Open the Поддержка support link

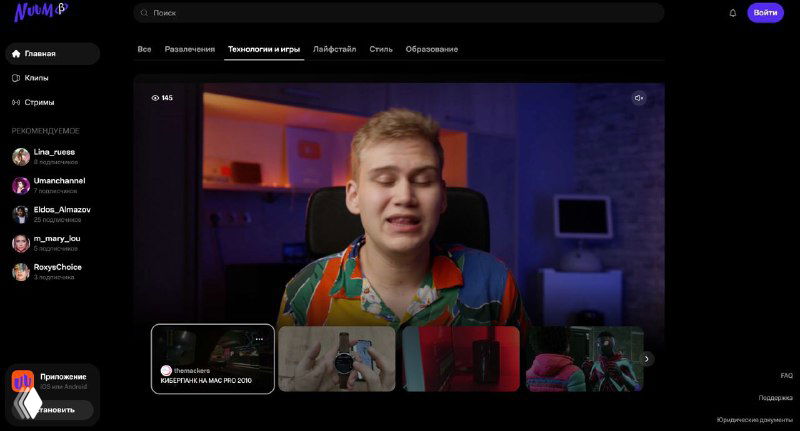(776, 397)
